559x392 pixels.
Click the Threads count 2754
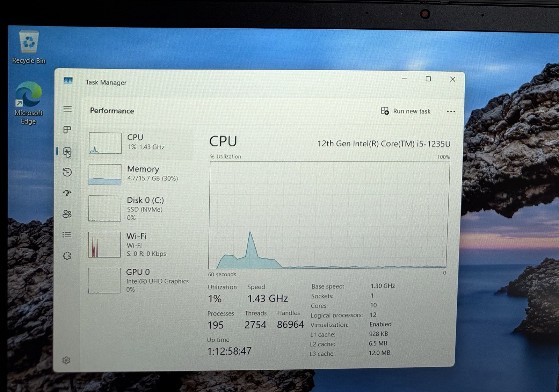pos(255,325)
